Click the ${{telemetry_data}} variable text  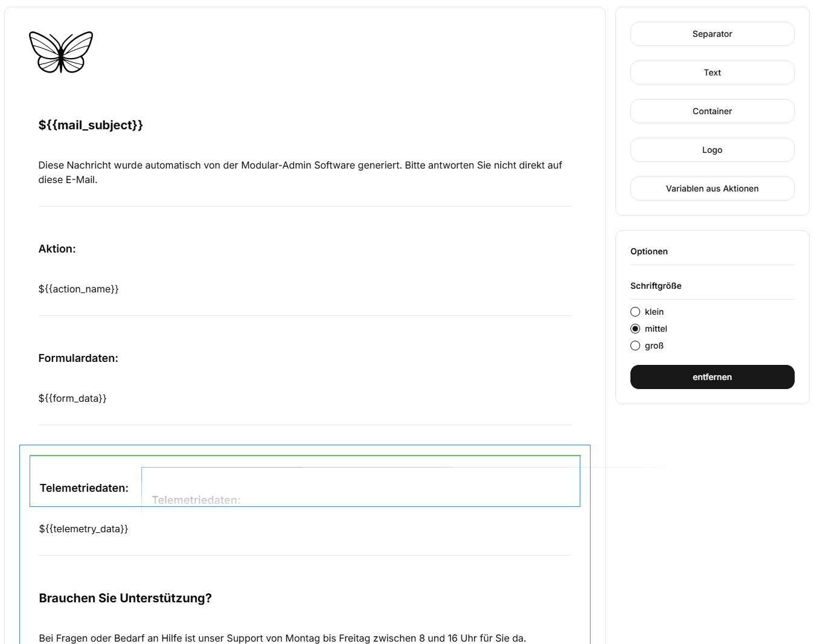coord(83,529)
